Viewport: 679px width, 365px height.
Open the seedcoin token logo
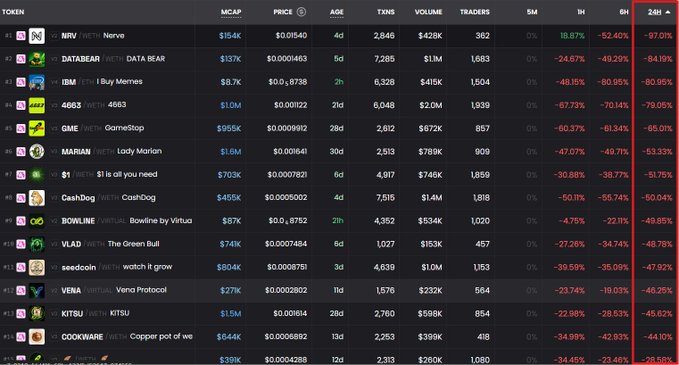[37, 268]
